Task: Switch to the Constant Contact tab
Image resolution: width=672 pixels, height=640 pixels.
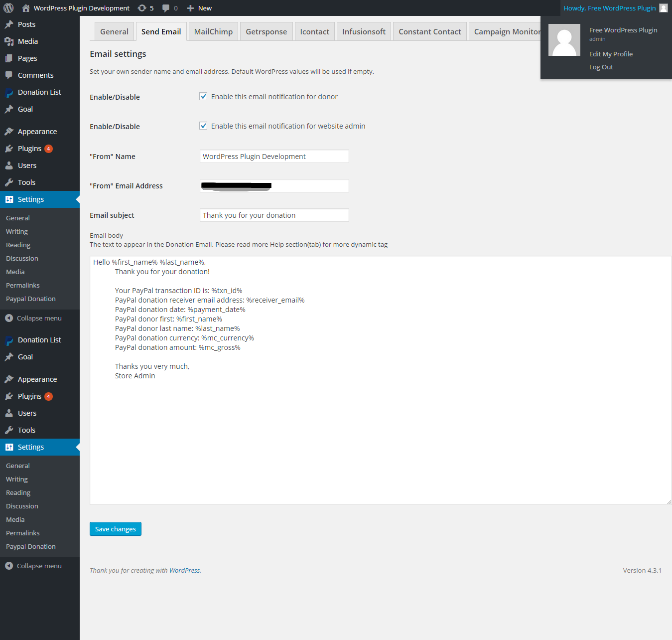Action: click(430, 31)
